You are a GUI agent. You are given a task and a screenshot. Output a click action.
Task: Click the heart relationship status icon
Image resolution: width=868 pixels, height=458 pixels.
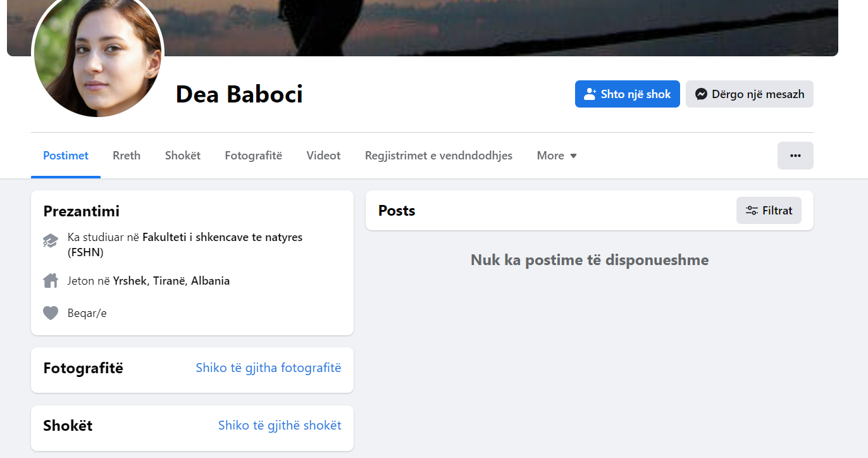51,313
